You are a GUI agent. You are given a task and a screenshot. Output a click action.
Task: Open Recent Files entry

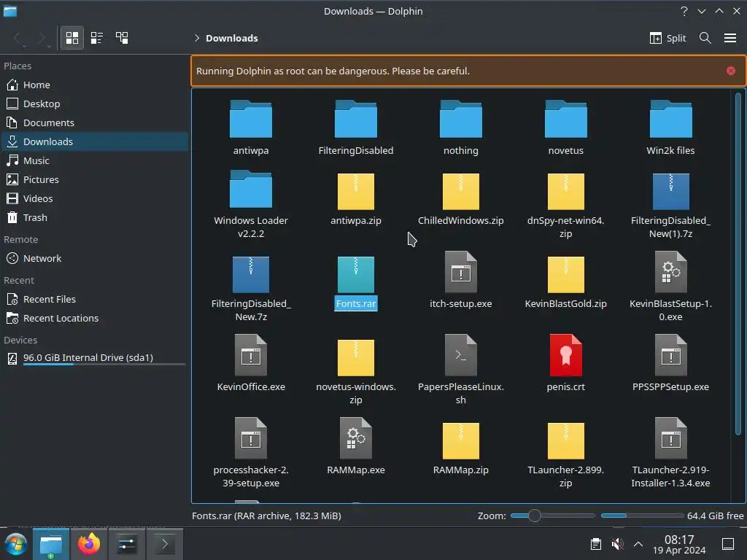(x=94, y=300)
